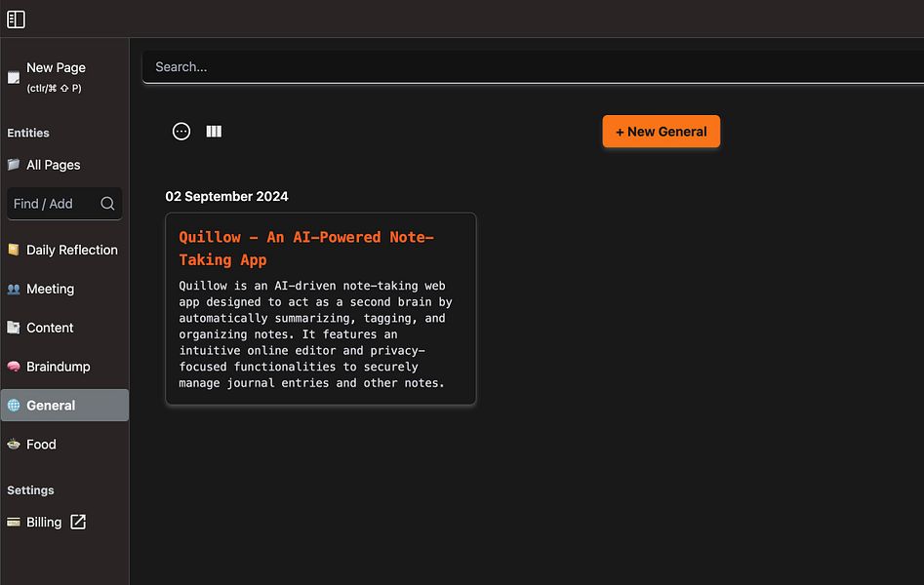Click the Quillow note summary text
924x585 pixels.
pyautogui.click(x=316, y=334)
